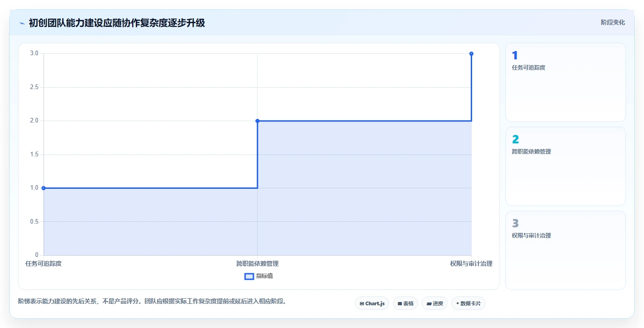644x328 pixels.
Task: Click the 进度 pill button
Action: coord(435,303)
